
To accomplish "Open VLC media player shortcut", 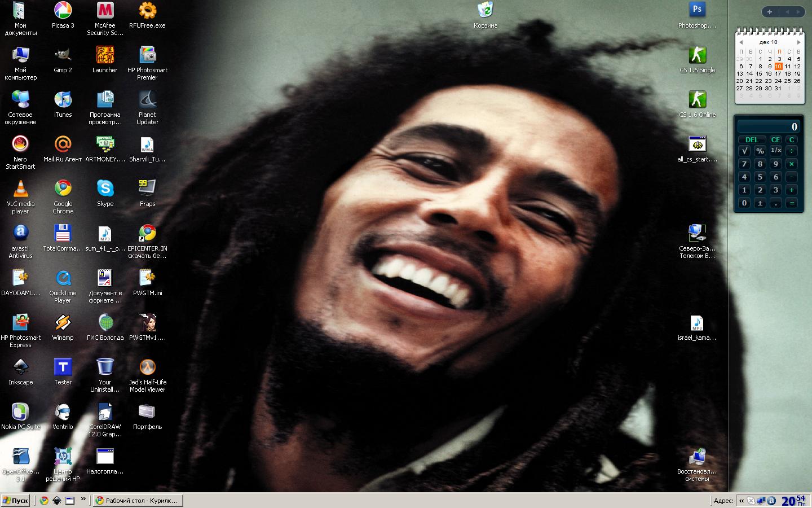I will click(x=20, y=189).
